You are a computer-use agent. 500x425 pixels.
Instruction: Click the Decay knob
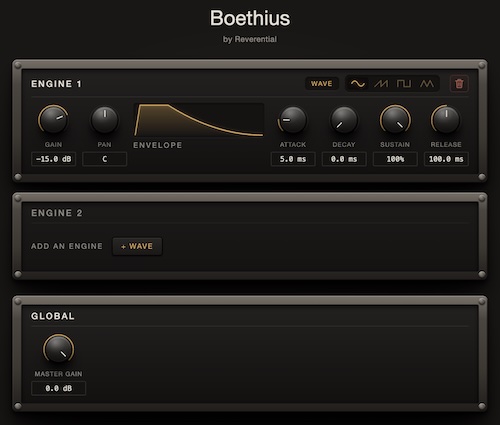[344, 120]
